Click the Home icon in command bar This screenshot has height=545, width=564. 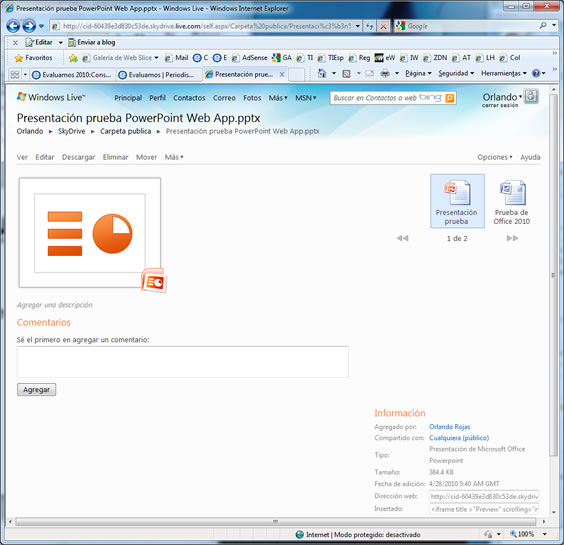pos(322,73)
